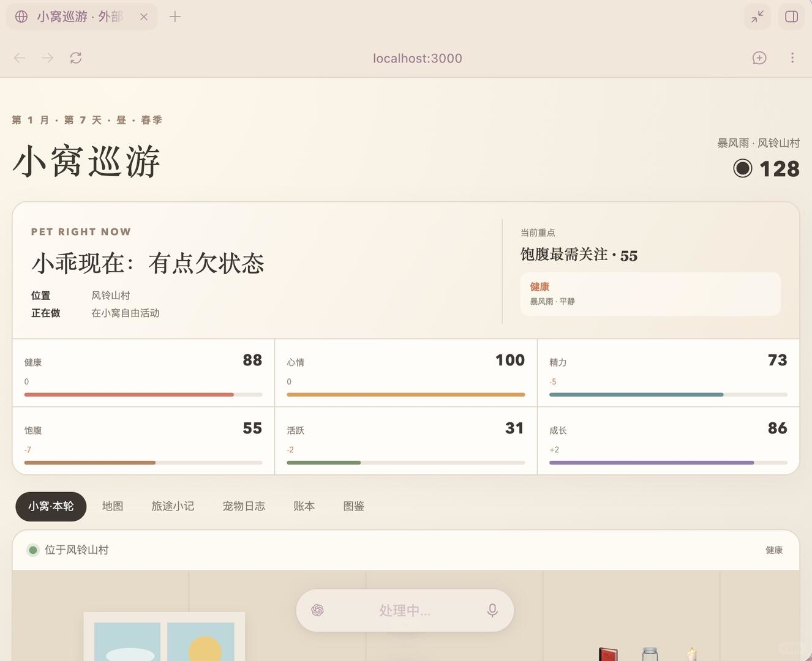The width and height of the screenshot is (812, 661).
Task: Show the 图鉴 tab
Action: point(354,506)
